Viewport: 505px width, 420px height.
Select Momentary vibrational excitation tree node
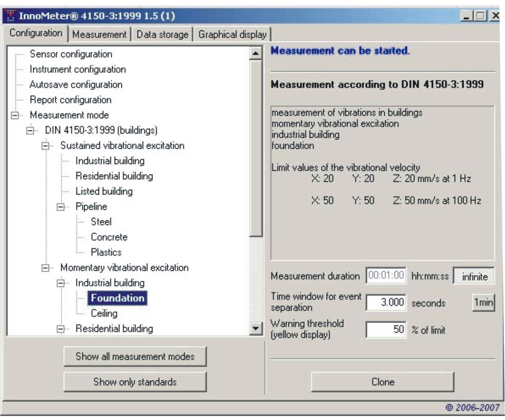[124, 268]
